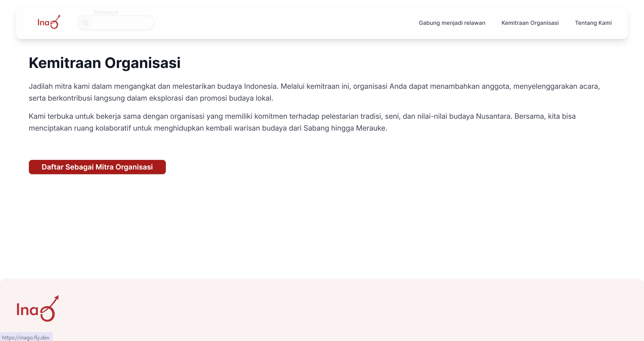Click the large Inago footer logo

38,309
